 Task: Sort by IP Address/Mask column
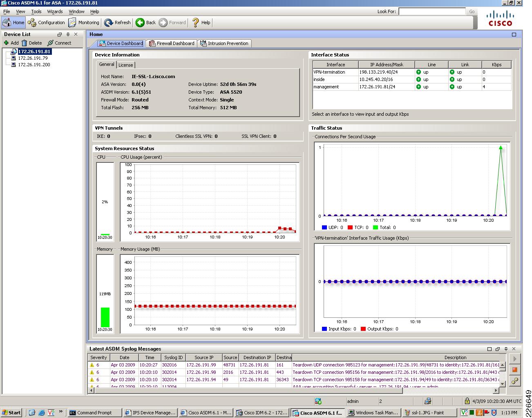pos(387,65)
